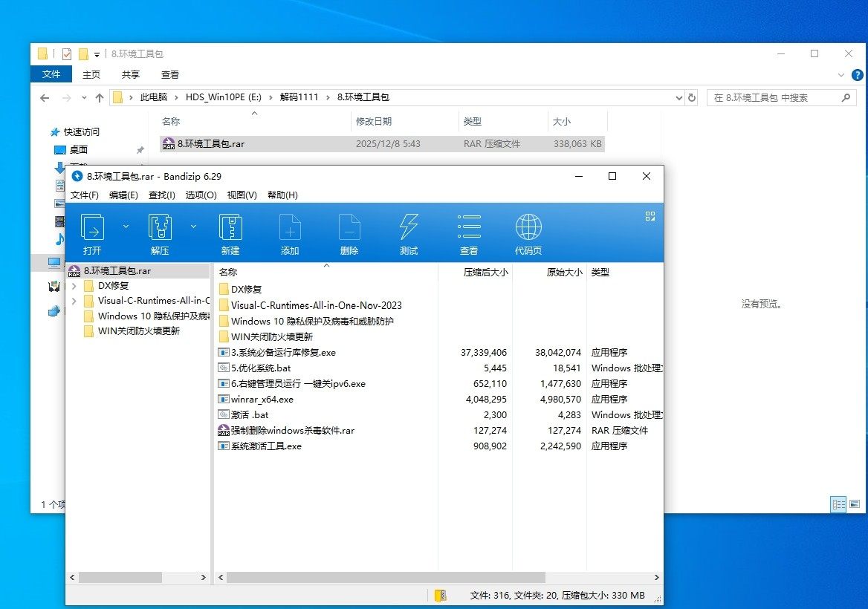The width and height of the screenshot is (868, 609).
Task: Open the 文件(F) menu in Bandizip
Action: point(85,195)
